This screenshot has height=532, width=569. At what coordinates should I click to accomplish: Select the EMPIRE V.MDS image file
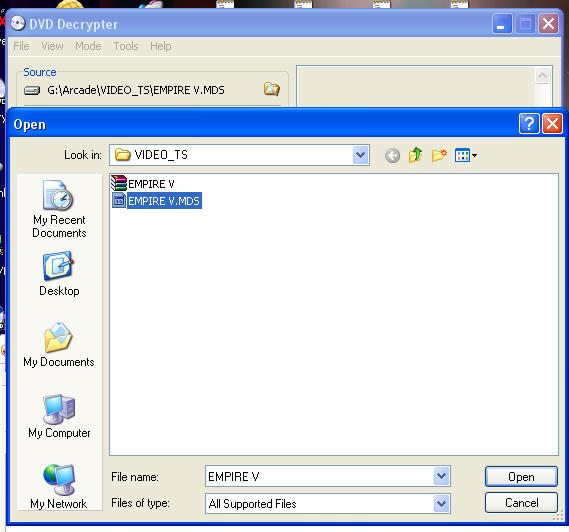pos(157,201)
